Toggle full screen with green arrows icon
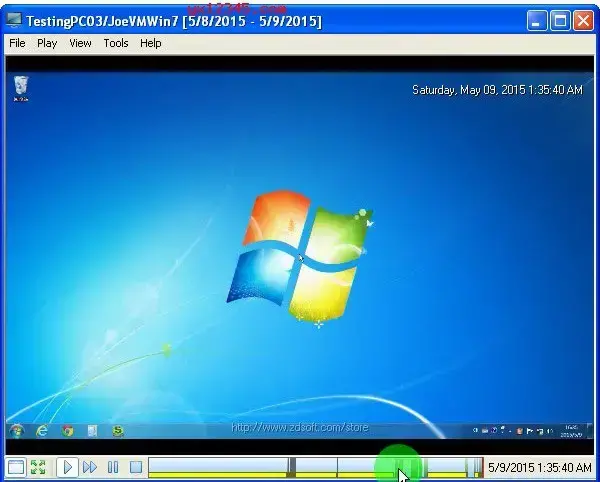 point(38,467)
